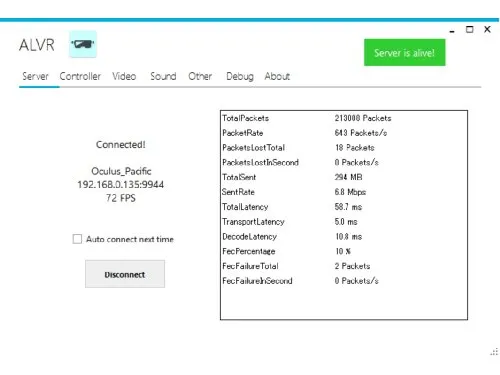The height and width of the screenshot is (375, 500).
Task: Click the 5.0 ms value
Action: tap(346, 222)
